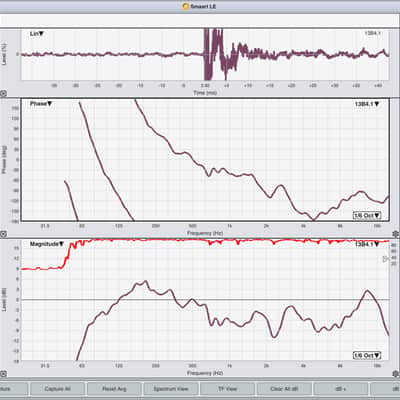400x400 pixels.
Task: Open the magnitude plot trace selector dropdown
Action: click(367, 244)
